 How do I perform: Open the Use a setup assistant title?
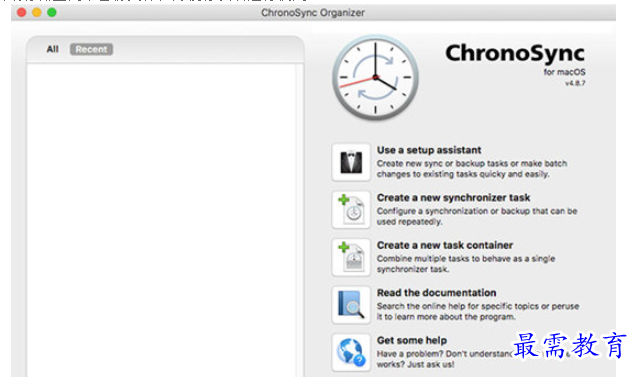[429, 150]
